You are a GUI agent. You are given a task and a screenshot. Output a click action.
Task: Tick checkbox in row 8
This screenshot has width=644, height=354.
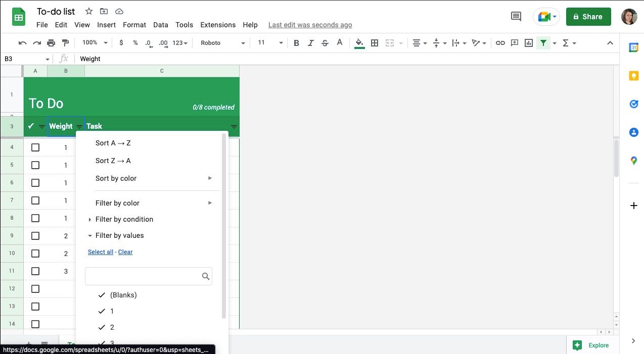click(35, 218)
